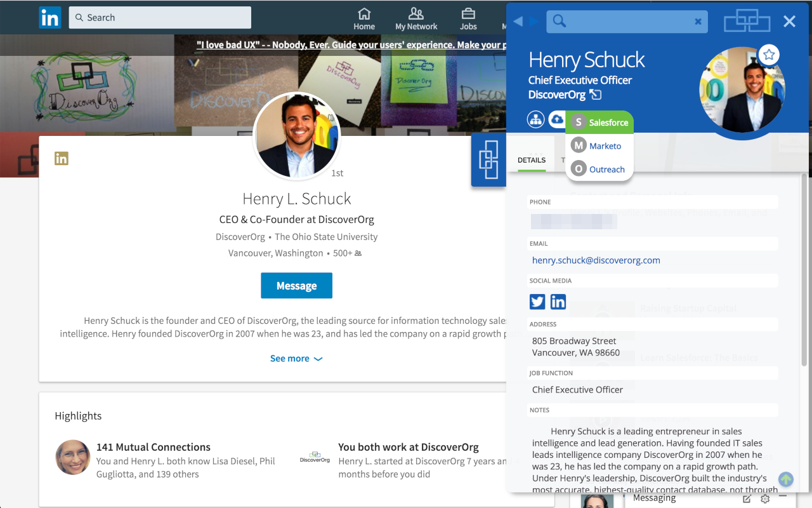Click the Twitter social media icon

tap(537, 302)
